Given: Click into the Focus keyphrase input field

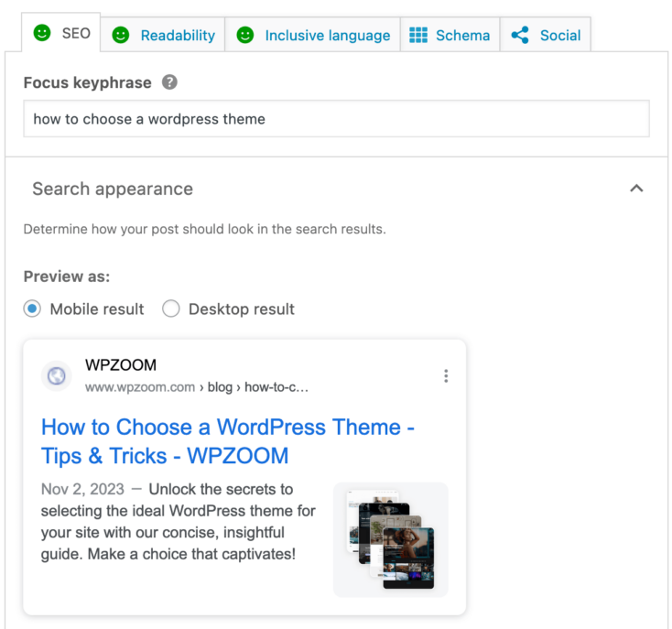Looking at the screenshot, I should point(336,119).
